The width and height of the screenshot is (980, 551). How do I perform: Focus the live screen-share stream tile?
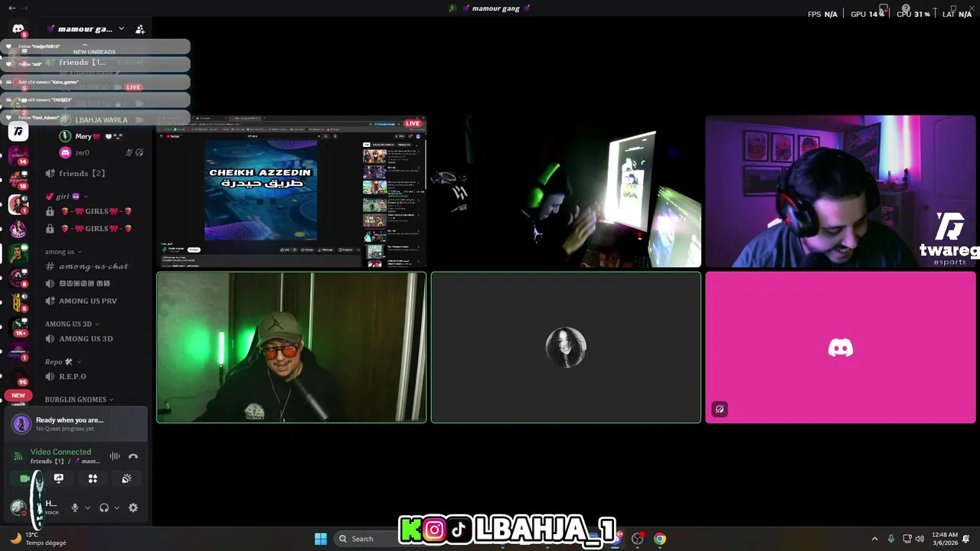click(x=292, y=191)
